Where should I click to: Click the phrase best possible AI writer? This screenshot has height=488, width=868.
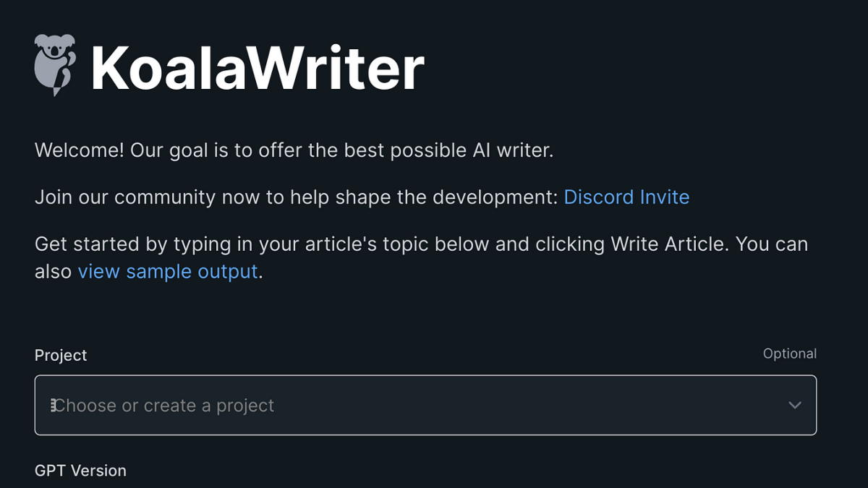(x=456, y=150)
